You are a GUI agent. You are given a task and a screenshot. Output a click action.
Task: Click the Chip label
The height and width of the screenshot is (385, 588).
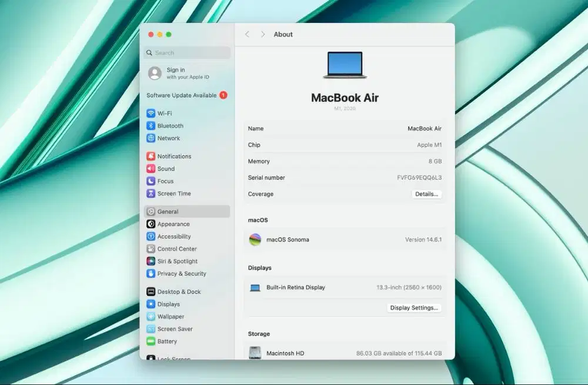pyautogui.click(x=254, y=145)
